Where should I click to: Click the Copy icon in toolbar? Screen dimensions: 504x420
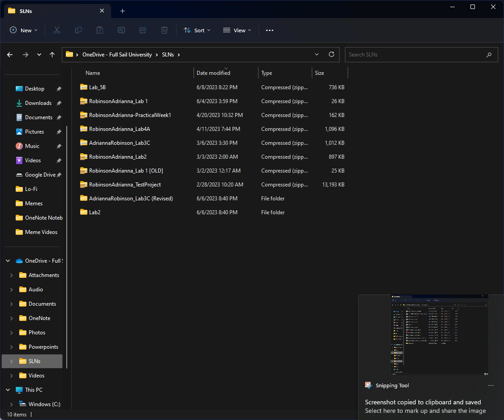[x=78, y=30]
